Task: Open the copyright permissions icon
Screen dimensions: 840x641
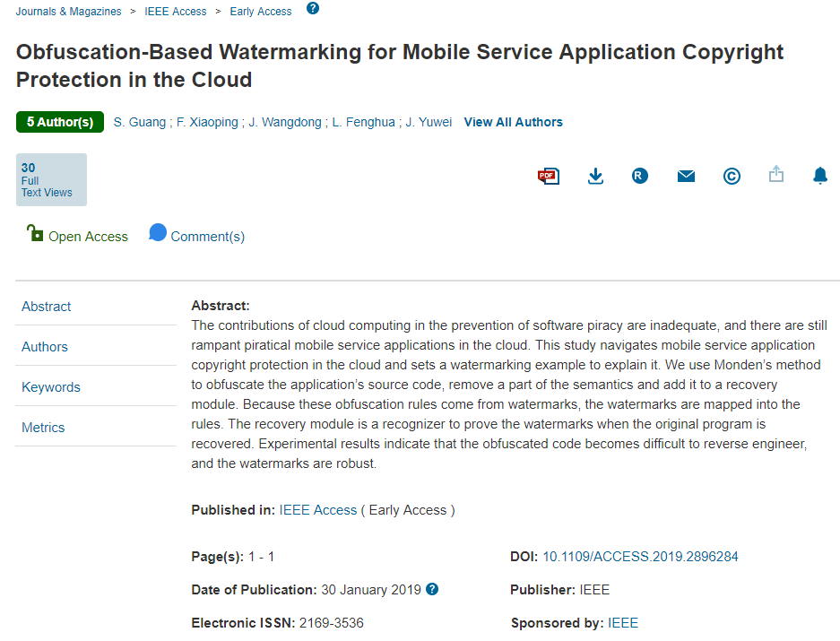Action: point(732,176)
